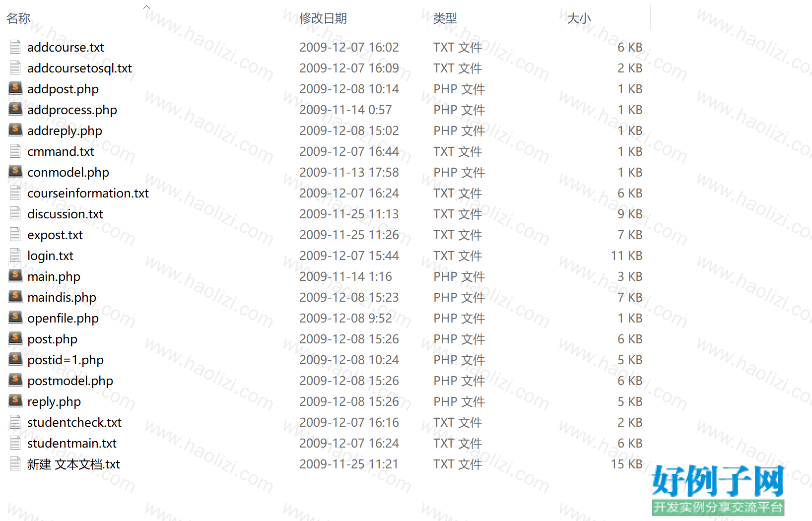
Task: Select file name 新建 文本文档.txt
Action: point(73,464)
